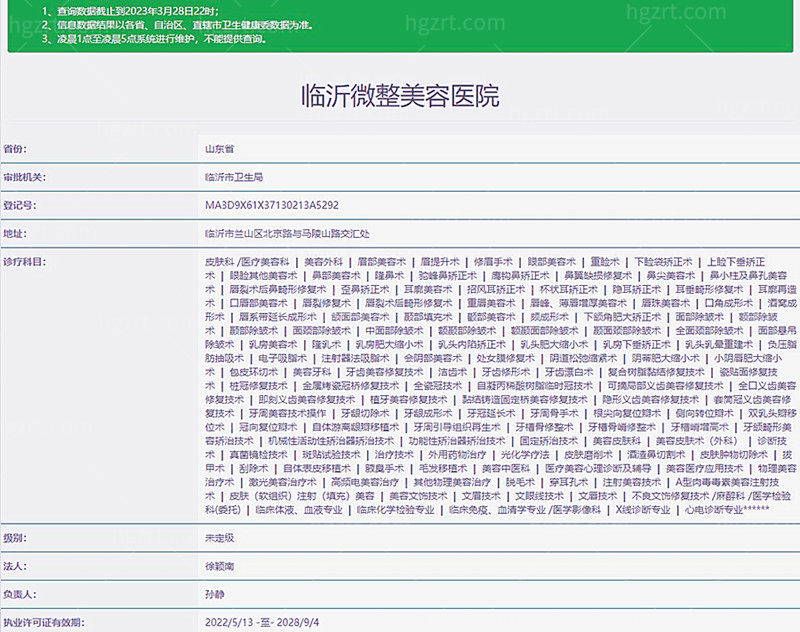This screenshot has height=632, width=800.
Task: Click 电子吸脂术 entry
Action: click(283, 358)
